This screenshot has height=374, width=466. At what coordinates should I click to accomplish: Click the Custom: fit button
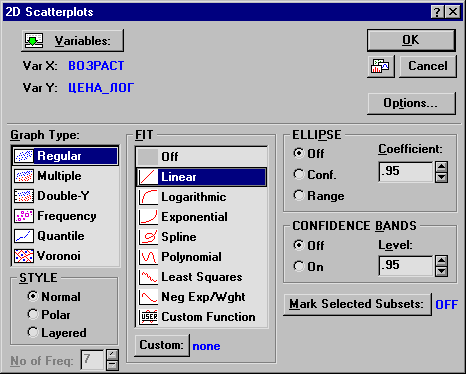[x=162, y=345]
